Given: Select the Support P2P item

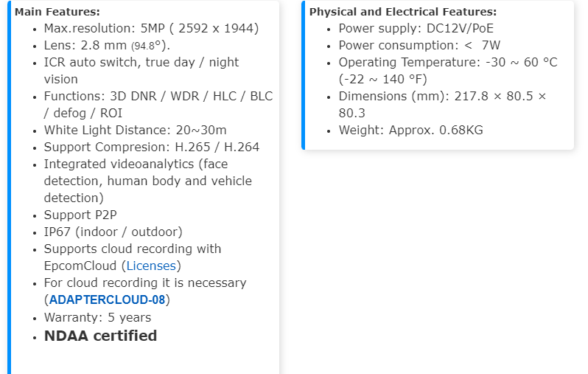Looking at the screenshot, I should click(x=80, y=215).
